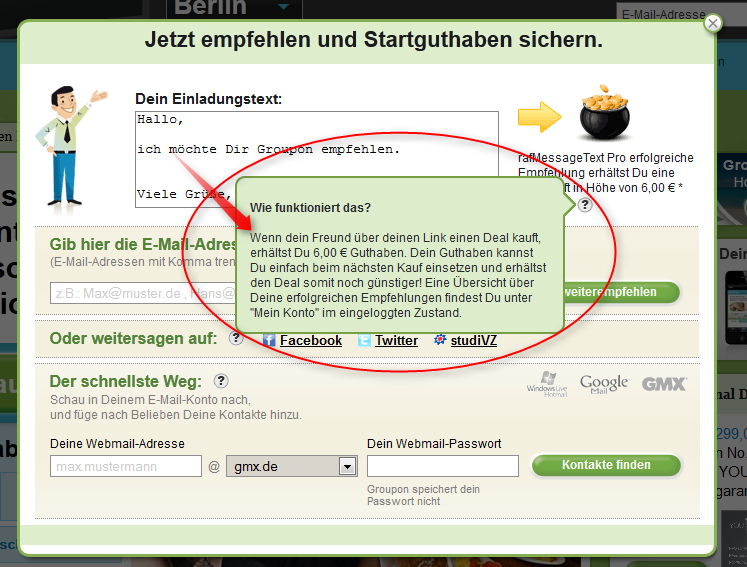Click 'Jetzt empfehlen und Startguthaben sichern.' title
The width and height of the screenshot is (747, 567).
[374, 40]
